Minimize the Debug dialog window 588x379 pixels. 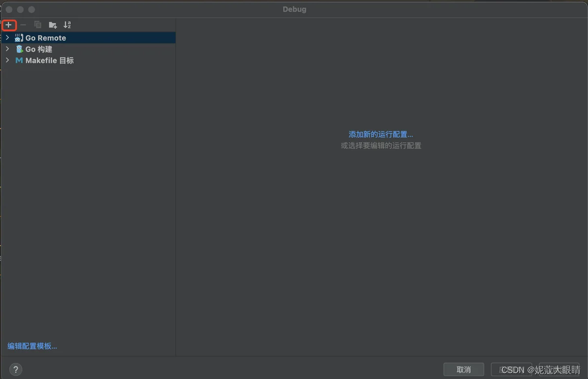(20, 9)
